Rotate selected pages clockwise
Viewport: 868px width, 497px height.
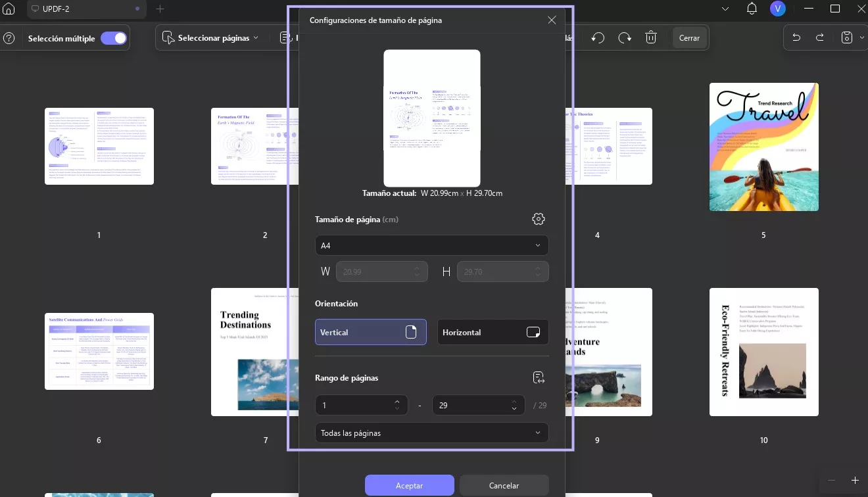click(625, 37)
